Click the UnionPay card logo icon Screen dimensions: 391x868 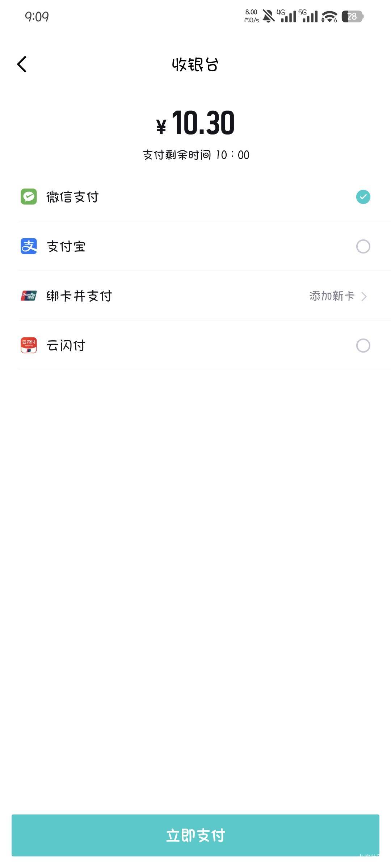point(29,296)
